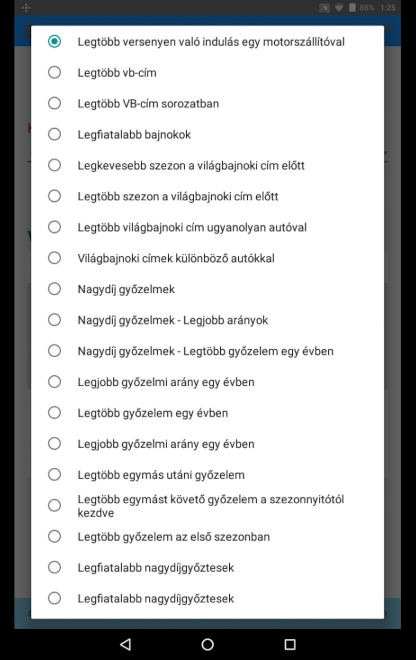This screenshot has width=416, height=660.
Task: Choose 'Legtöbb szezon a világbajnoki cím előtt'
Action: tap(208, 196)
